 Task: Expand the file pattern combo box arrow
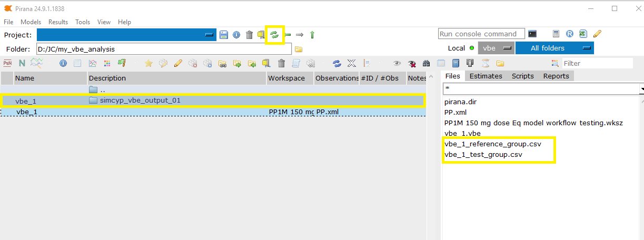click(641, 89)
